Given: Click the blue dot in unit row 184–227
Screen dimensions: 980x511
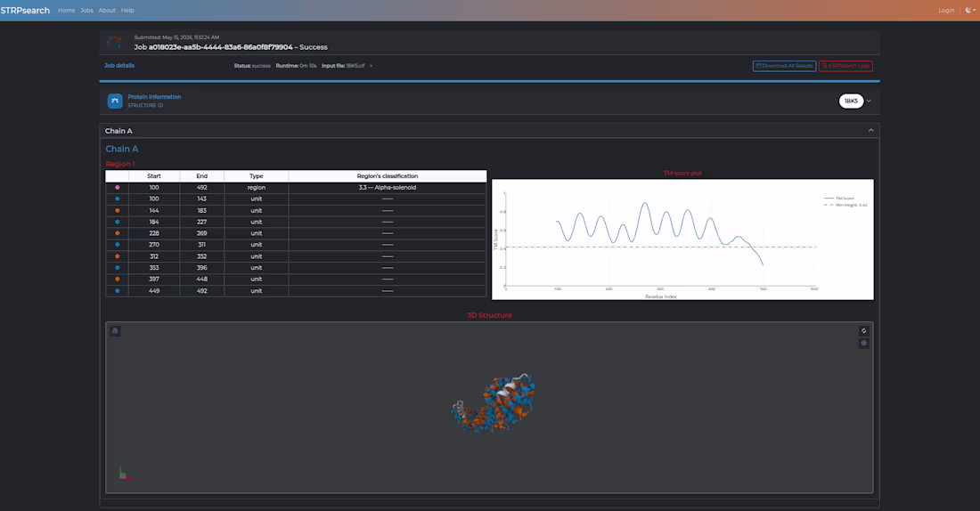Looking at the screenshot, I should click(117, 222).
